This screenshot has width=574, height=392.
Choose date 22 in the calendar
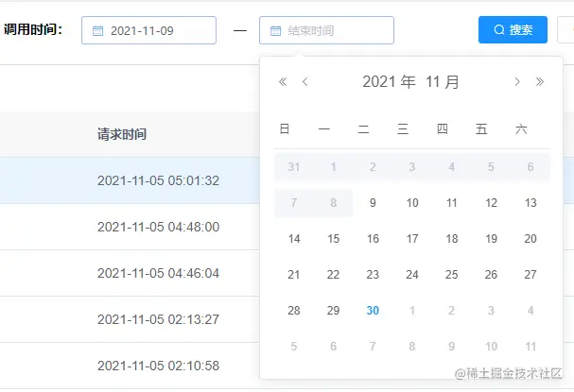point(333,275)
